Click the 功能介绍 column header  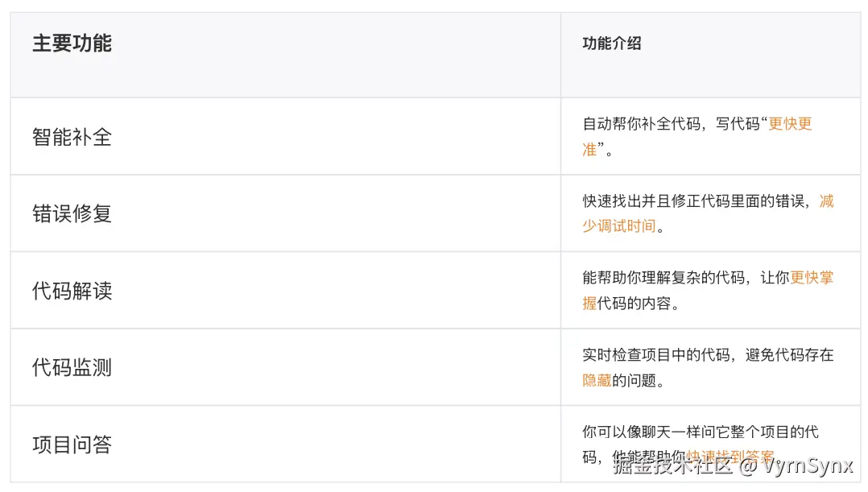[x=611, y=43]
